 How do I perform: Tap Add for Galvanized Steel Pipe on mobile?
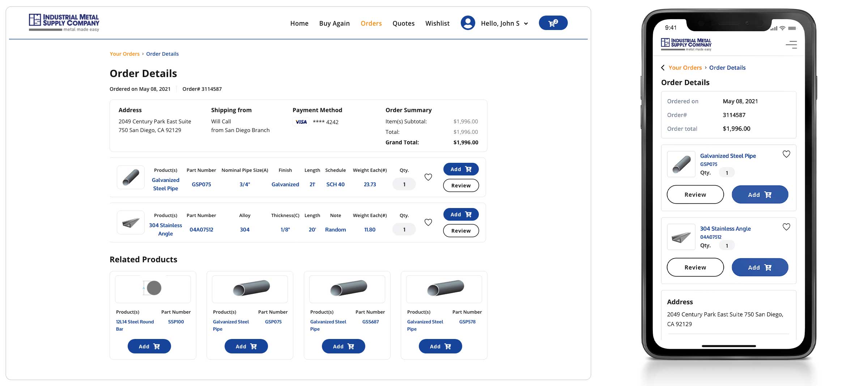(x=759, y=194)
